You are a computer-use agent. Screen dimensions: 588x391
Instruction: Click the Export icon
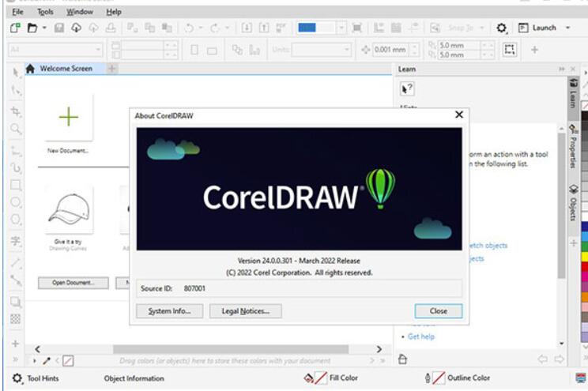point(264,28)
